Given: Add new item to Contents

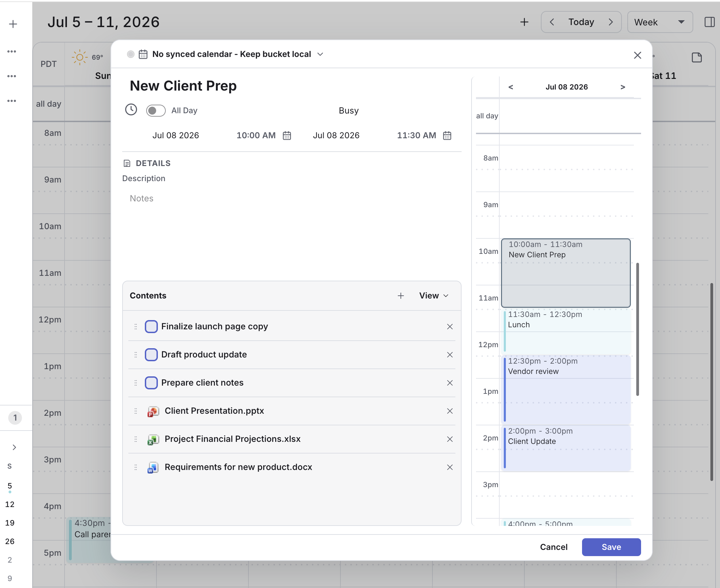Looking at the screenshot, I should tap(401, 296).
